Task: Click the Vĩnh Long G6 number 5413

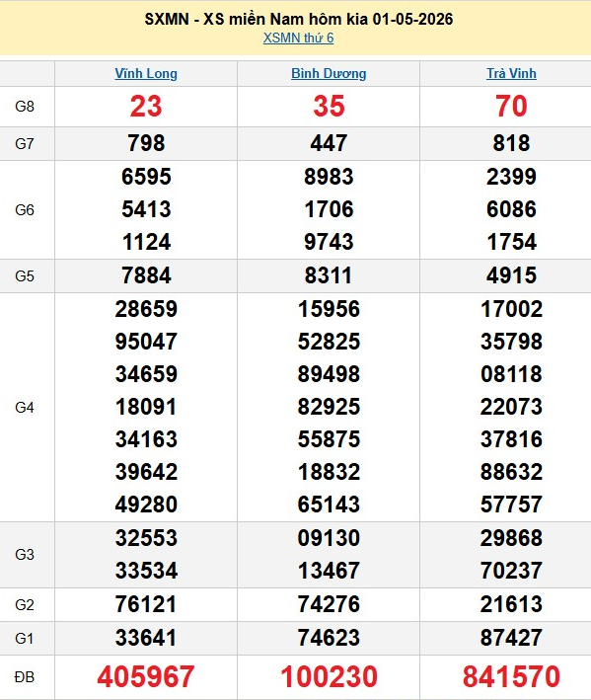Action: [146, 209]
